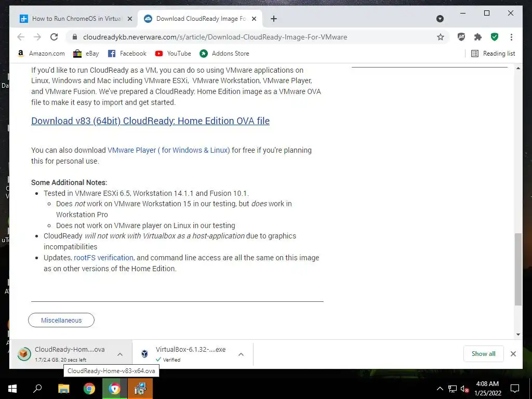Open the Chrome three-dot menu
This screenshot has height=399, width=532.
coord(511,37)
